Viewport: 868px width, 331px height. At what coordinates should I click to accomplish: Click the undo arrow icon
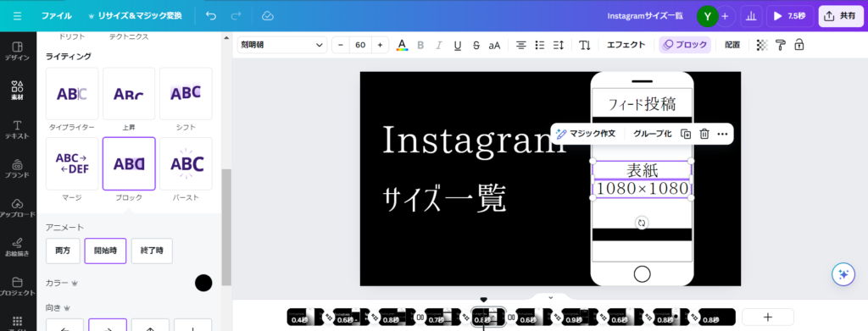(211, 16)
